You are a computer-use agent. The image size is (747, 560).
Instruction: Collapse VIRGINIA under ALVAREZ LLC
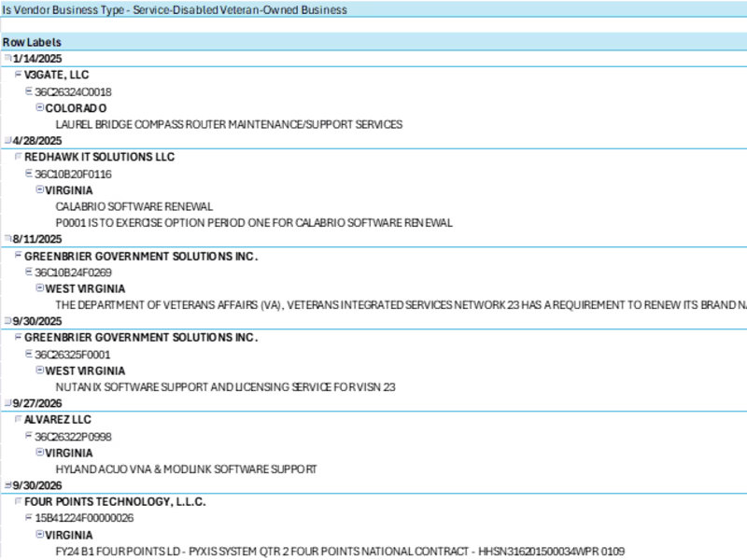(x=40, y=453)
